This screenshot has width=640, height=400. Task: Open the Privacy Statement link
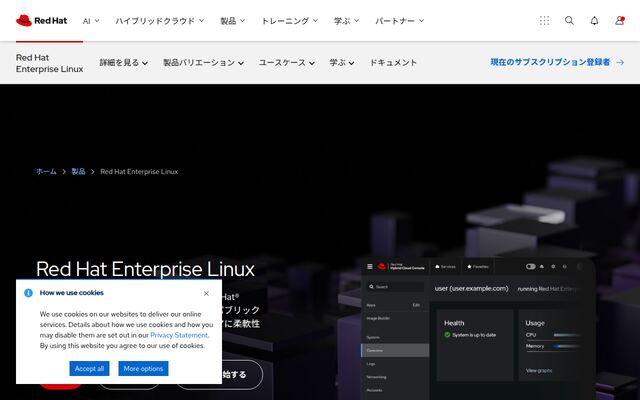point(179,335)
